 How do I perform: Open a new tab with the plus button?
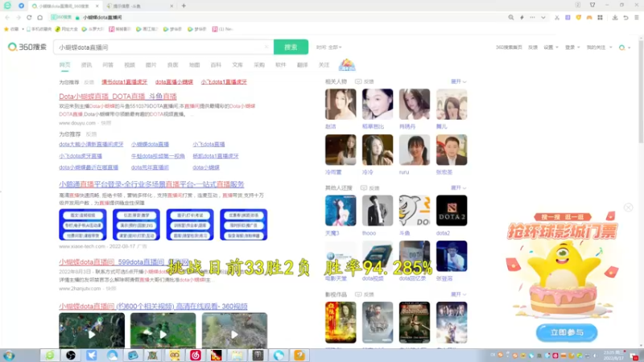point(184,6)
